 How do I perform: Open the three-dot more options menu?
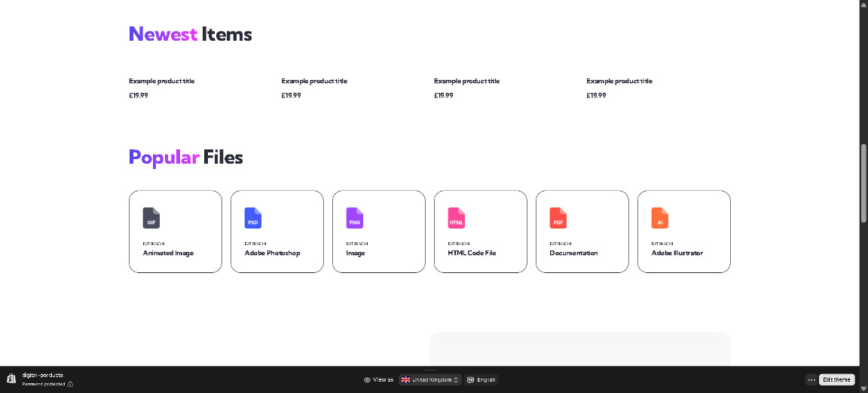coord(811,380)
